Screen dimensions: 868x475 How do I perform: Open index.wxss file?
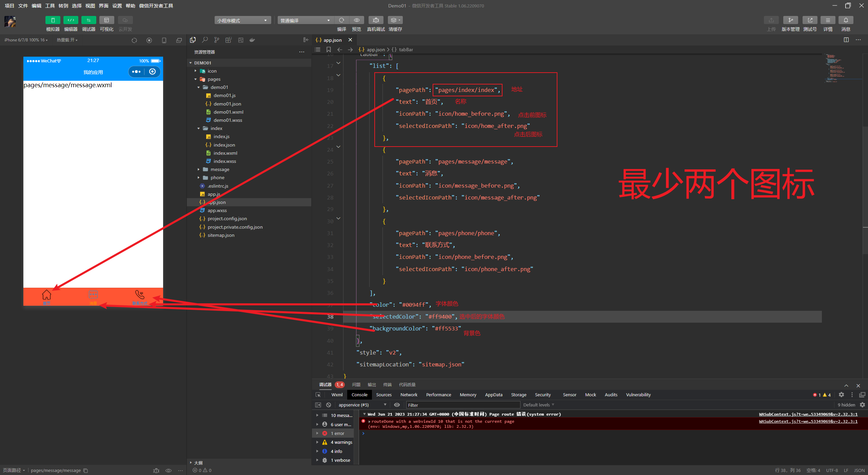[225, 161]
